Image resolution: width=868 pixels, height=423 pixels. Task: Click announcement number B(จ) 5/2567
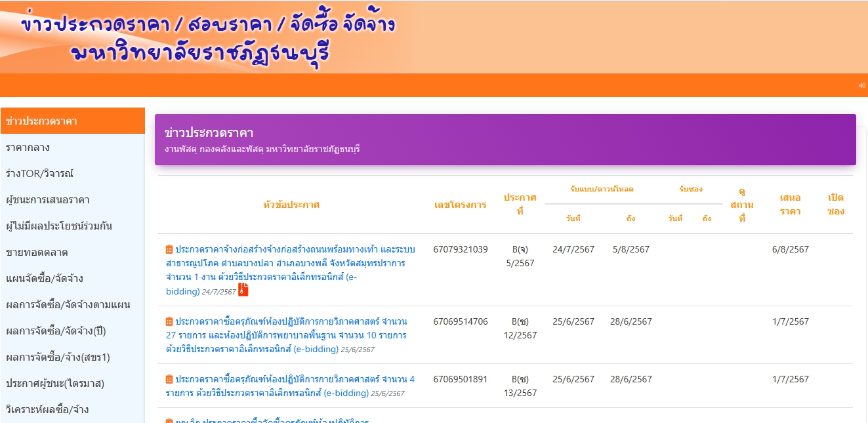click(520, 256)
